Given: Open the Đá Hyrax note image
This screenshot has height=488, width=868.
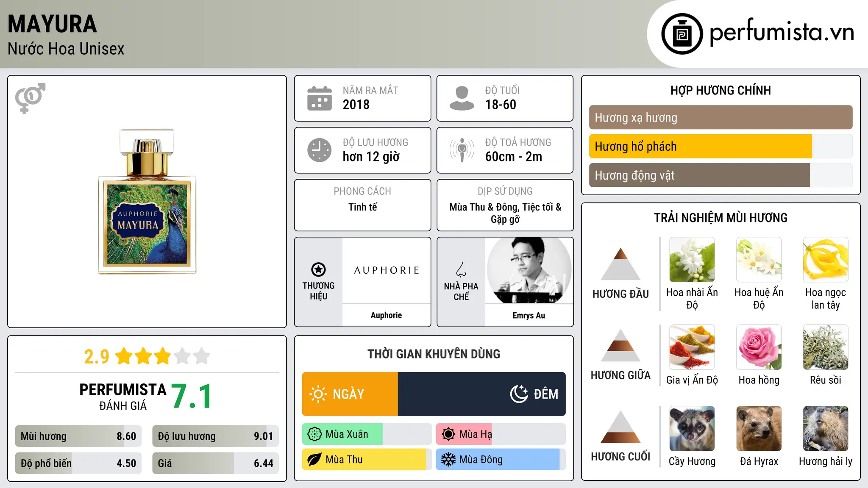Looking at the screenshot, I should [759, 429].
